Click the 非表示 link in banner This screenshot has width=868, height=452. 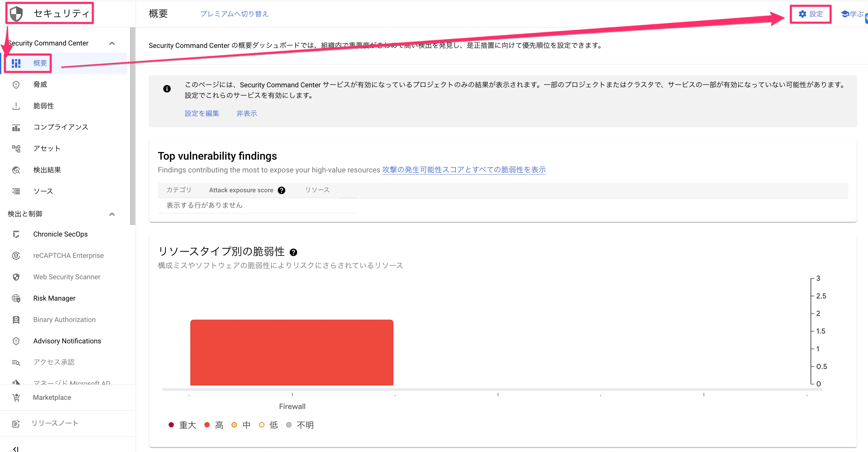(x=247, y=114)
